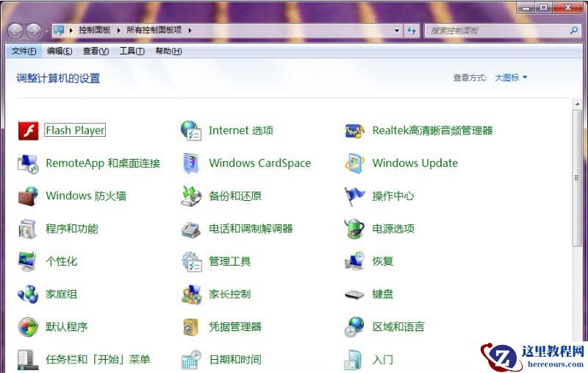Open the Flash Player text link
Screen dimensions: 588x373
click(x=75, y=131)
